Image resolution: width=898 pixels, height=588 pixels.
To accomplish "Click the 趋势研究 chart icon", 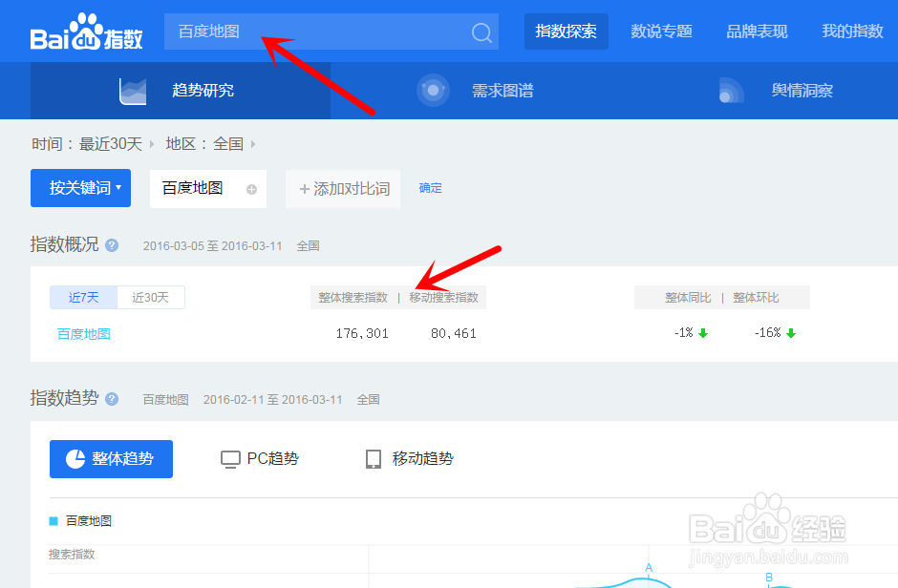I will click(132, 91).
